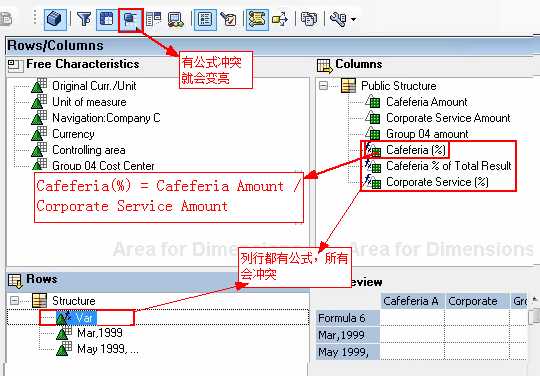Show the Where-Used List icon
This screenshot has width=540, height=376.
pyautogui.click(x=280, y=19)
